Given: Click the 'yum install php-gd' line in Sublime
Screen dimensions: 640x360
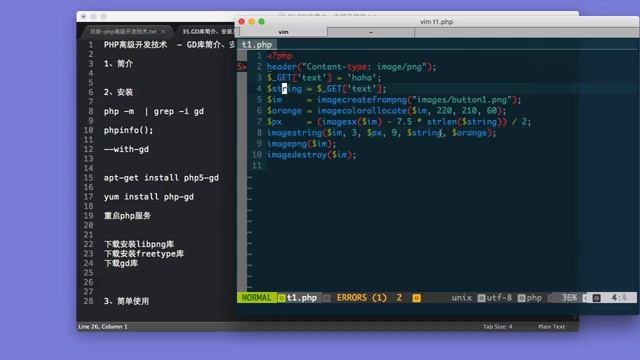Looking at the screenshot, I should click(x=149, y=197).
